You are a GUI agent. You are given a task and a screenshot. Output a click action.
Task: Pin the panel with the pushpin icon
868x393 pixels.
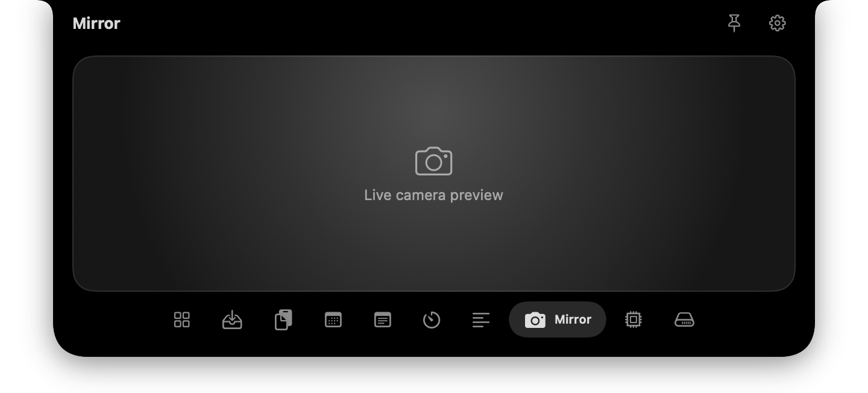734,24
